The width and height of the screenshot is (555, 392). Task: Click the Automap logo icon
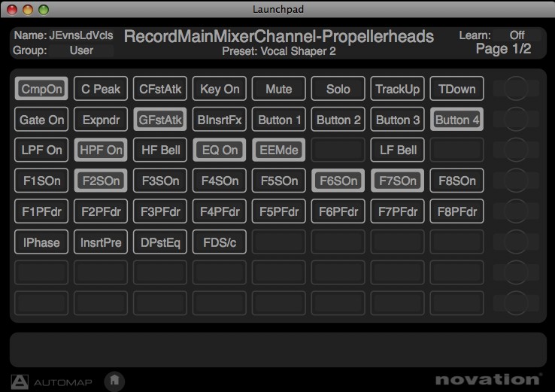[x=20, y=382]
